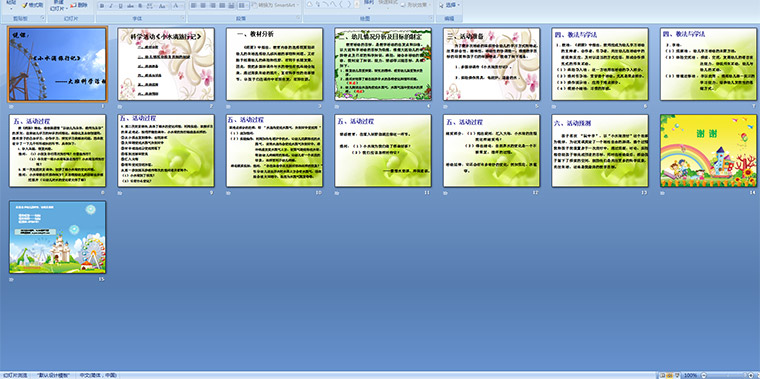
Task: Switch to Normal view in status bar
Action: [x=662, y=375]
